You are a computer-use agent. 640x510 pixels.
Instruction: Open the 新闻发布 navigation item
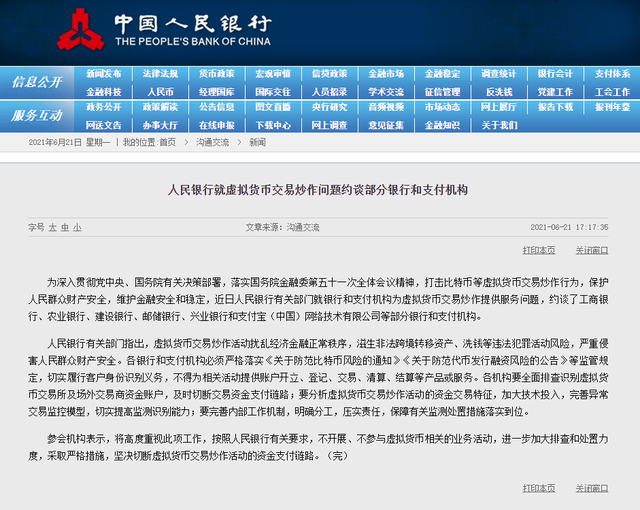[x=104, y=74]
